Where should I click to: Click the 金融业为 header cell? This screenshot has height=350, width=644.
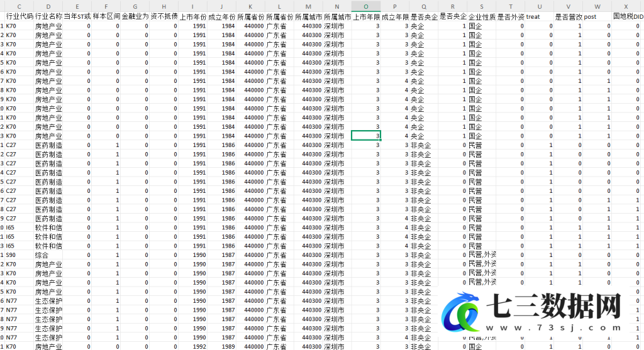tap(135, 17)
